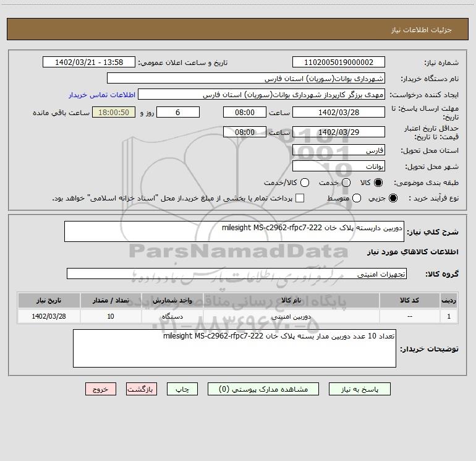Image resolution: width=476 pixels, height=461 pixels.
Task: Click the گروه کالا field تجهیزات امنیتی
Action: [x=237, y=274]
